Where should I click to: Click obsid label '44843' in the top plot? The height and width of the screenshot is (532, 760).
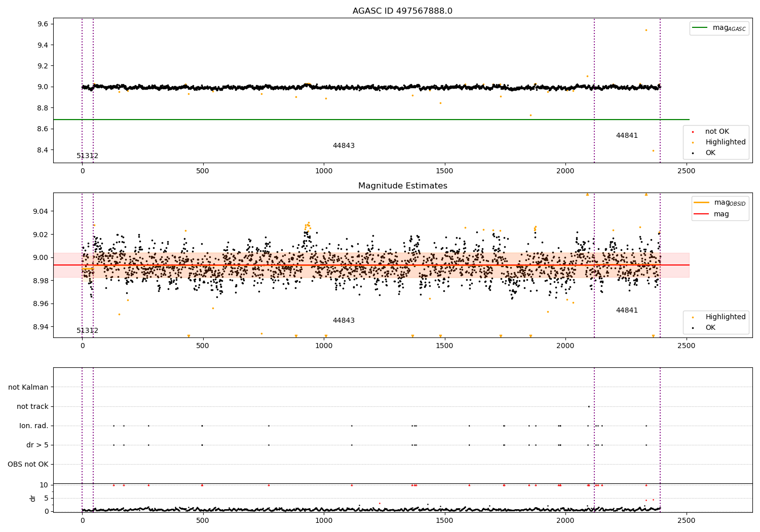coord(344,146)
